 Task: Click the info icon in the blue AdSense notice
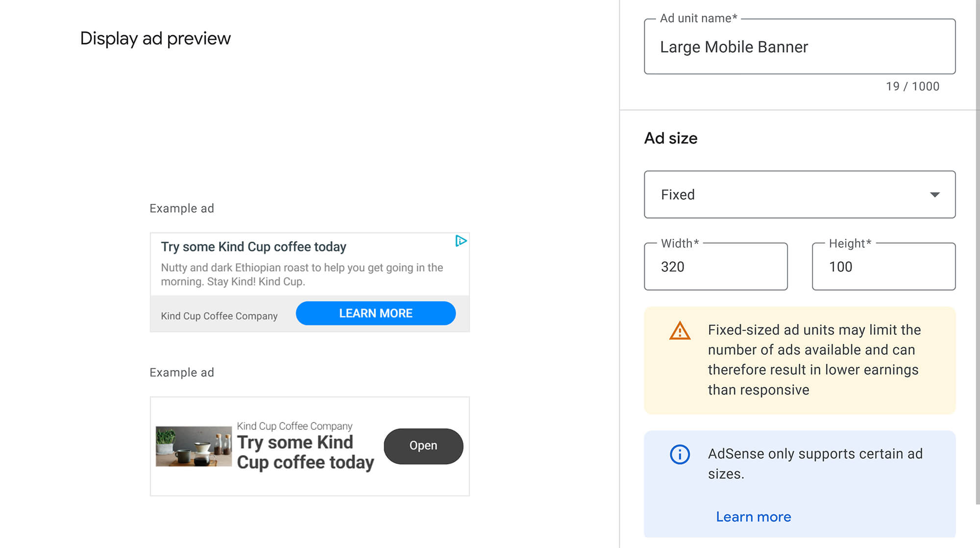(680, 454)
